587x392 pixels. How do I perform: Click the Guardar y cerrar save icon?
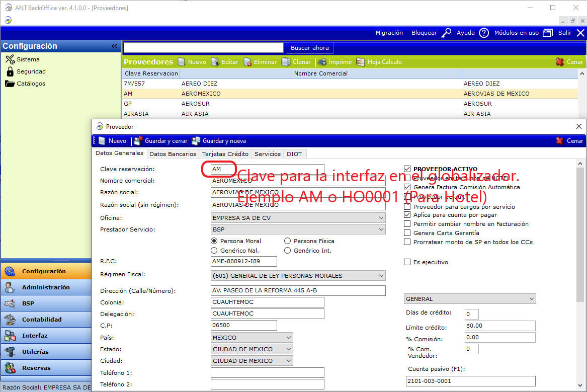click(138, 141)
